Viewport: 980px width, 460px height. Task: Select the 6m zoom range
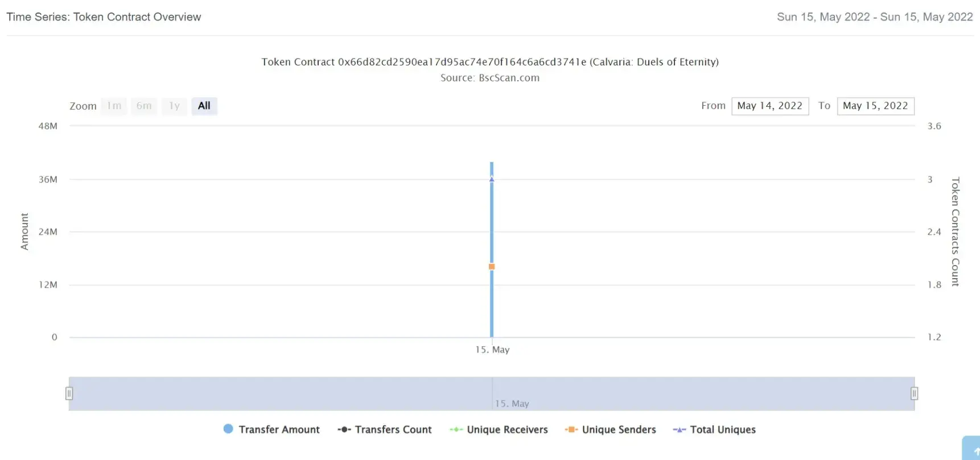point(144,106)
